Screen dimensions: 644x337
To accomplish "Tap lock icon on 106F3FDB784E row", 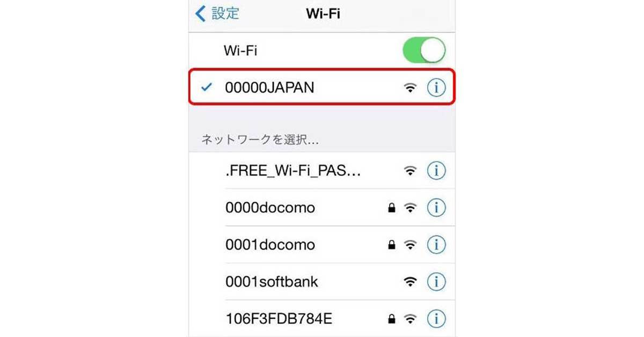I will tap(392, 319).
